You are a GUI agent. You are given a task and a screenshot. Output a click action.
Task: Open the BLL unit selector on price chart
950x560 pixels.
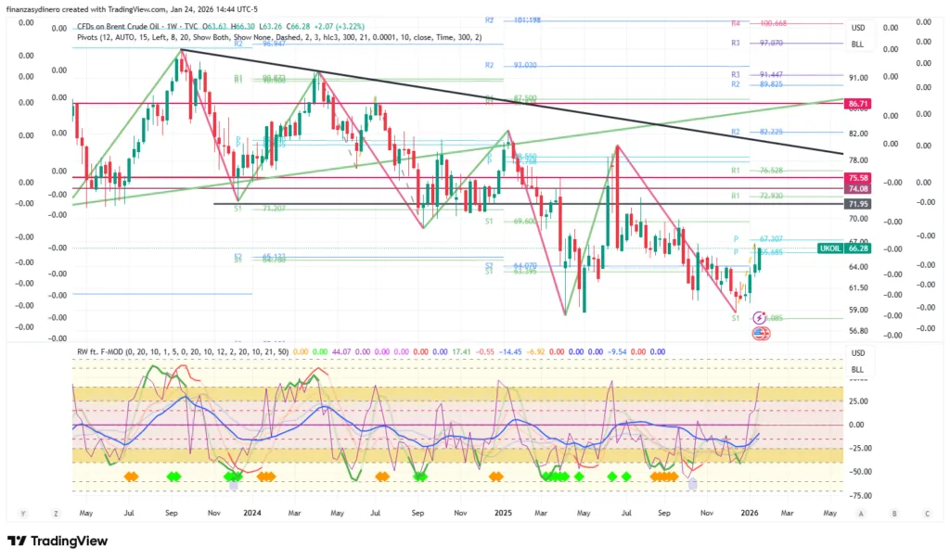pyautogui.click(x=857, y=44)
